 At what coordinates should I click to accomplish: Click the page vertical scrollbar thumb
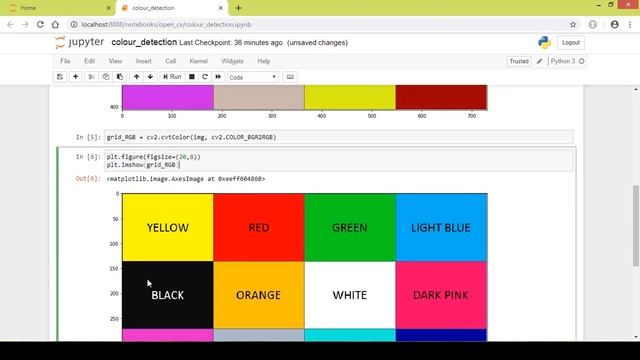pyautogui.click(x=636, y=226)
